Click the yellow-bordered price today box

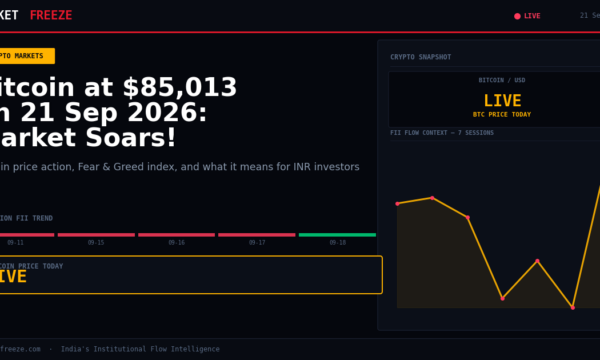(x=191, y=275)
